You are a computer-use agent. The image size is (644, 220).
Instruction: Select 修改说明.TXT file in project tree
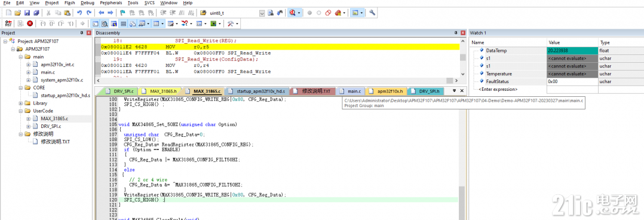tap(56, 142)
